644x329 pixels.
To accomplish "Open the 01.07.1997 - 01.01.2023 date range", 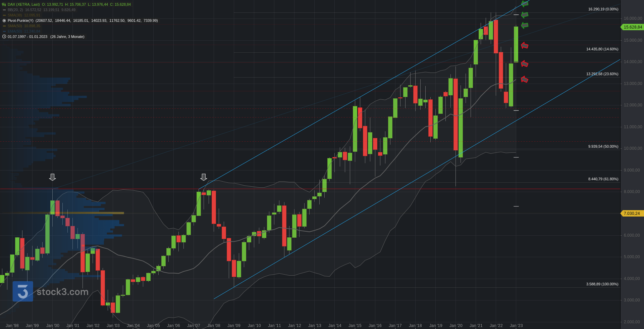I will [28, 37].
